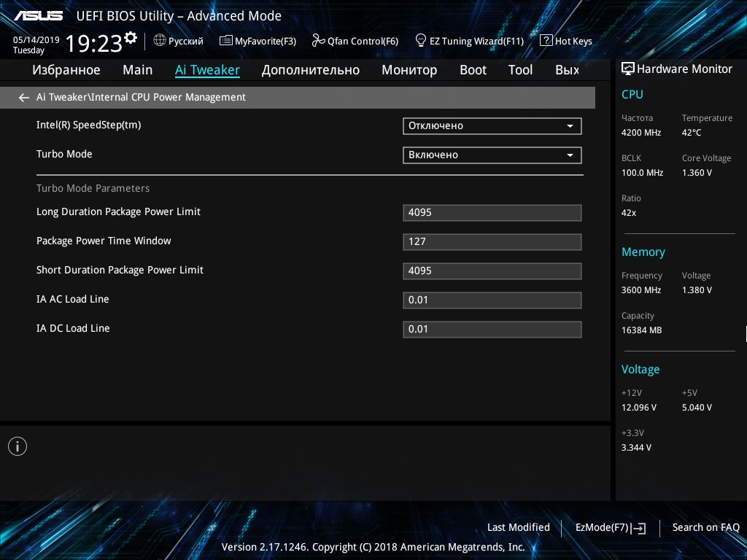Screen dimensions: 747x560
Task: Click the 05/14/2019 date text
Action: click(36, 39)
